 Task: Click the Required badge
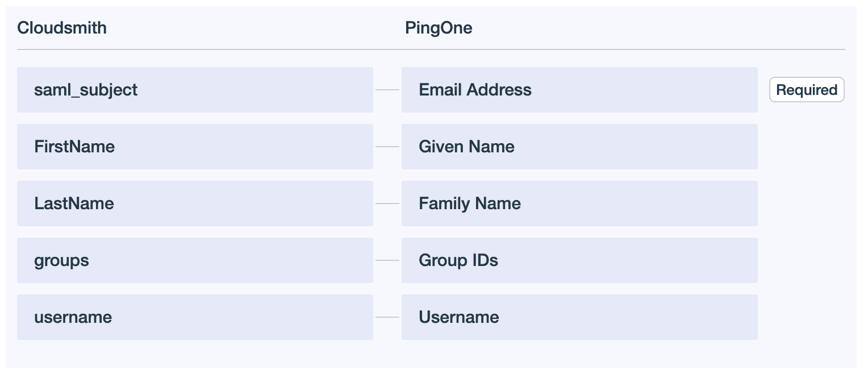click(807, 90)
